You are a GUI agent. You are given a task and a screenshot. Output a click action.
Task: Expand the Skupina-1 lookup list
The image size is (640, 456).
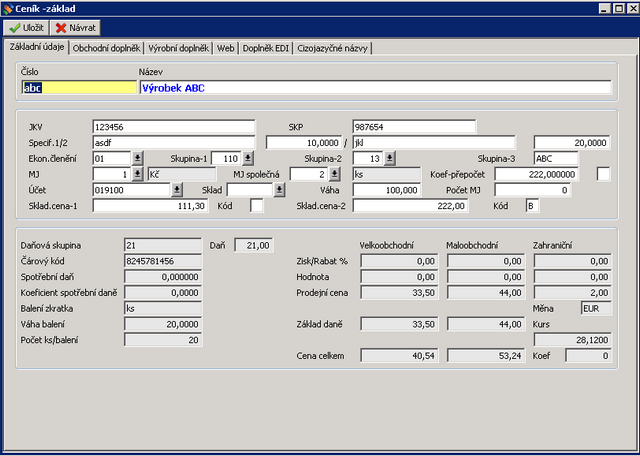point(247,158)
